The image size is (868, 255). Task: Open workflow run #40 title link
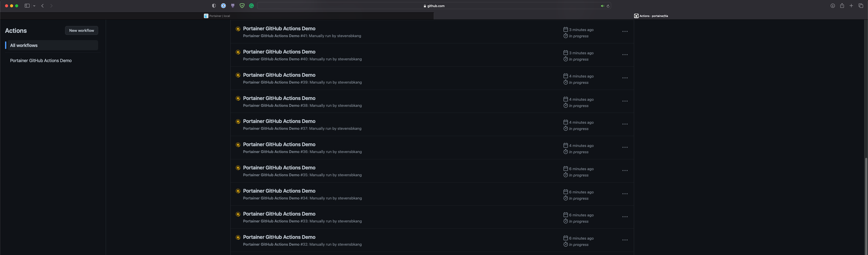(x=279, y=52)
